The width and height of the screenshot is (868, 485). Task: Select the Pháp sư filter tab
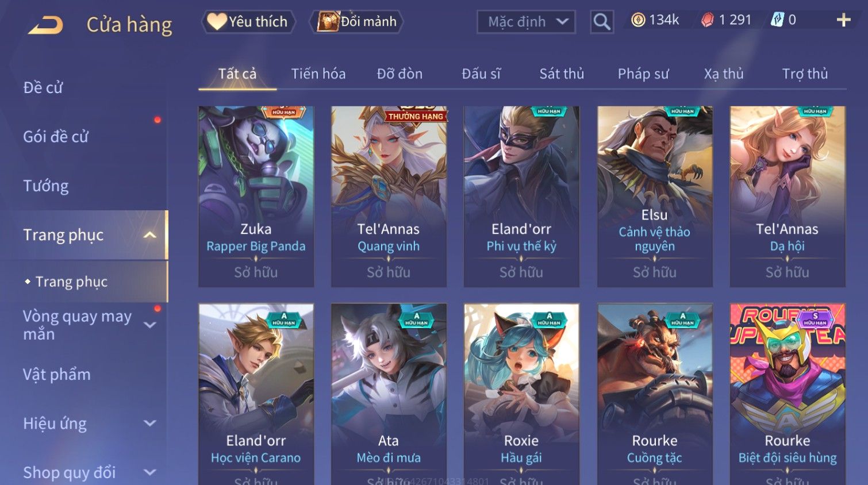coord(643,74)
